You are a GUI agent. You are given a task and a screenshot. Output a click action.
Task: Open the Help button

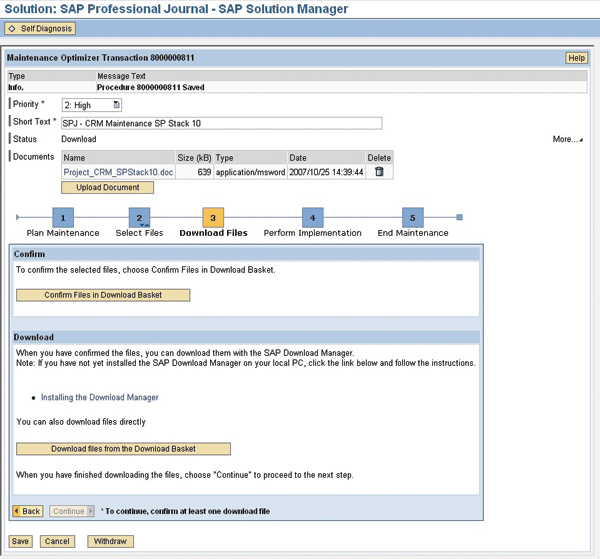[576, 58]
